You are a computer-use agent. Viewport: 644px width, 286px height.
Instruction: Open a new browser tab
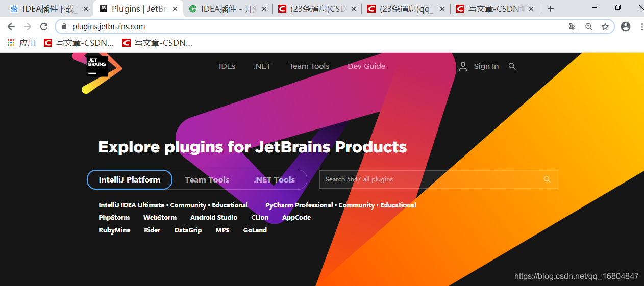tap(551, 9)
